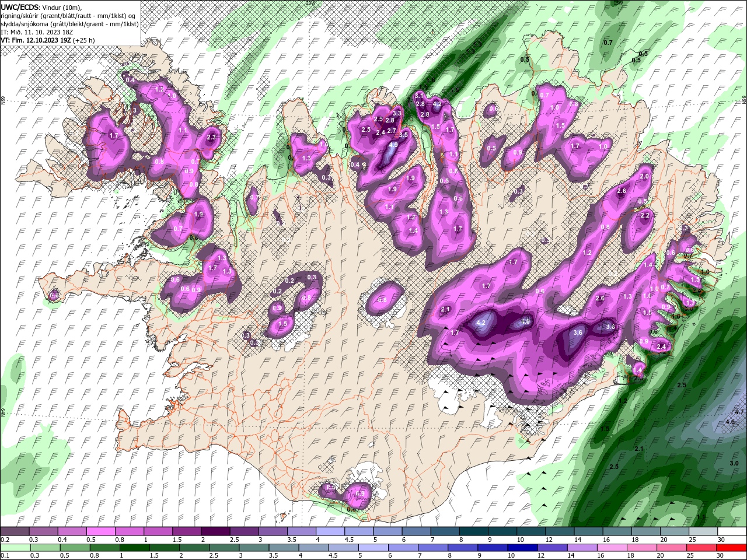This screenshot has height=560, width=747.
Task: Click the 2.0 snowfall value in the northeast highlands
Action: [645, 176]
